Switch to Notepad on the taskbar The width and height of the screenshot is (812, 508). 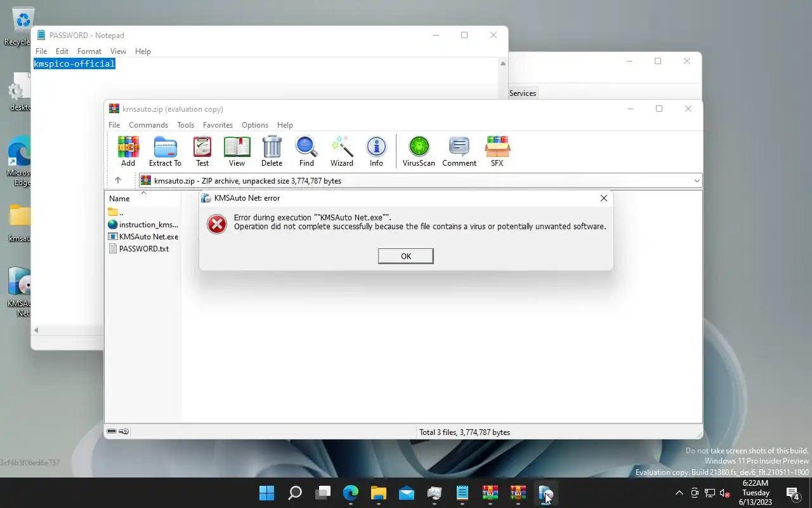[x=462, y=493]
